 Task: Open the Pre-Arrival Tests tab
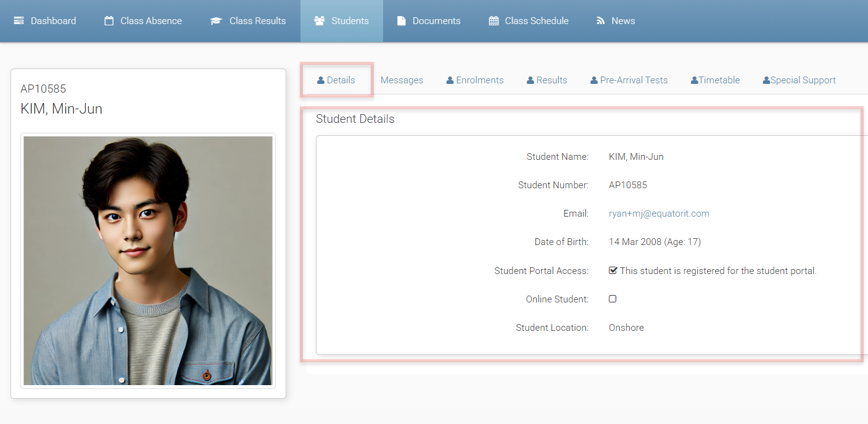pos(634,80)
